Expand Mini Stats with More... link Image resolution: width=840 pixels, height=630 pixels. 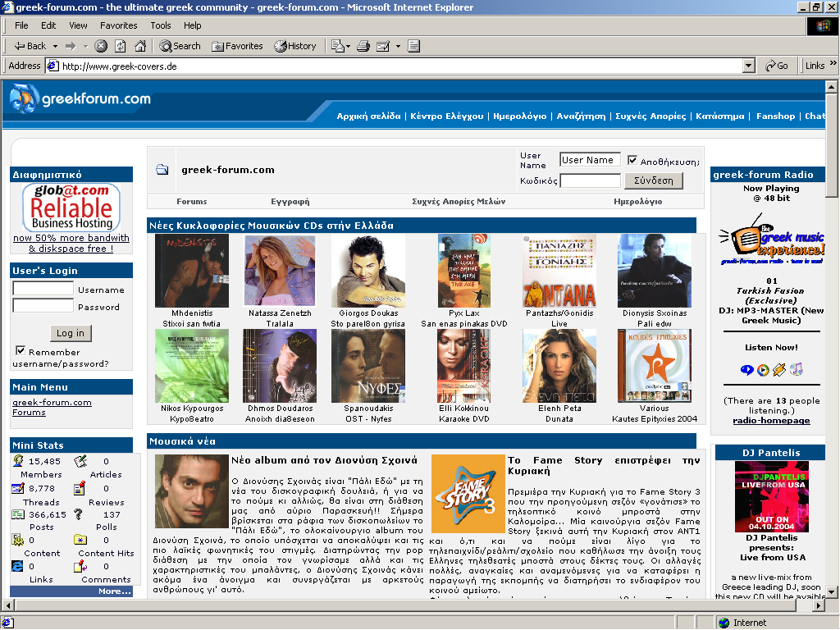115,591
